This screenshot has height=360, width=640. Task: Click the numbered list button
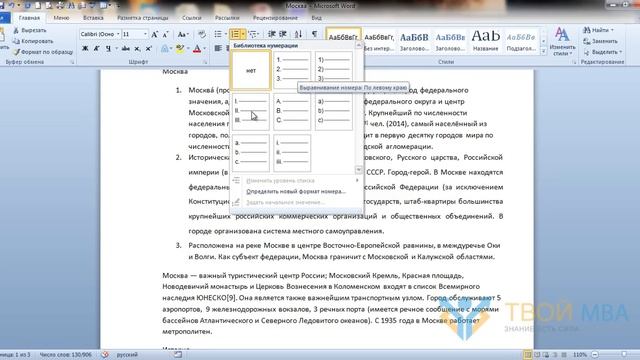pyautogui.click(x=235, y=34)
